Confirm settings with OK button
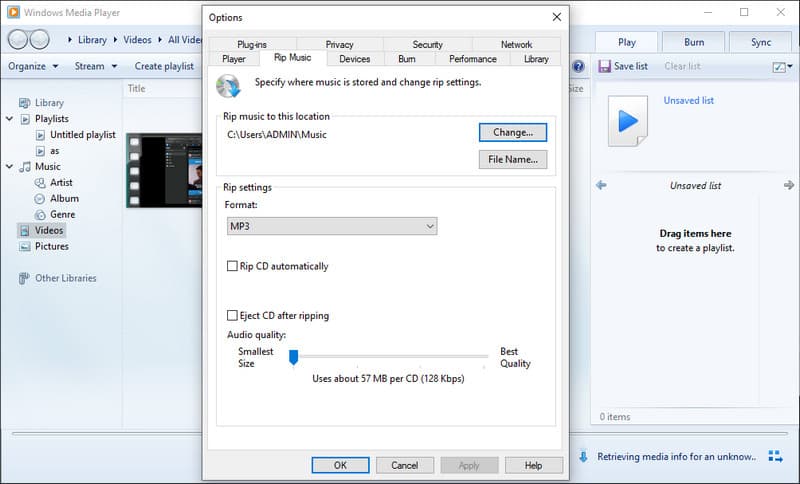This screenshot has width=800, height=484. pos(340,465)
